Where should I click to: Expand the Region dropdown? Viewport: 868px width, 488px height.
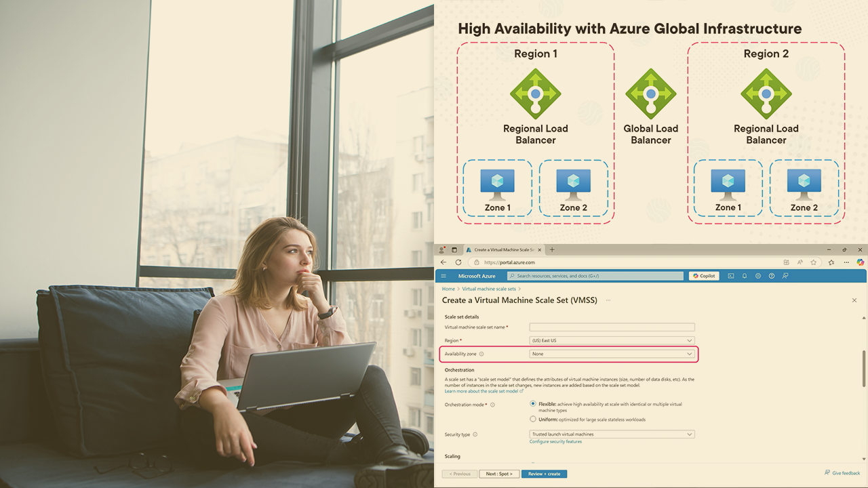[x=612, y=340]
